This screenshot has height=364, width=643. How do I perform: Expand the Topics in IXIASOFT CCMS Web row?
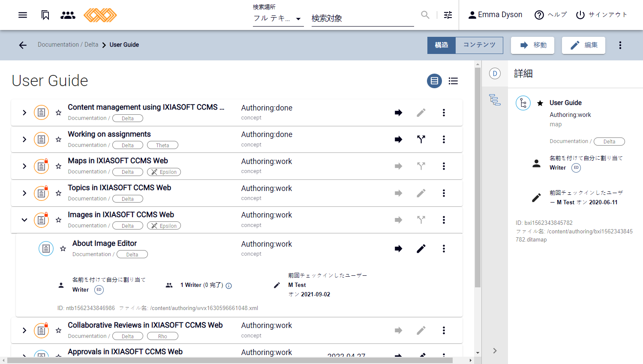24,193
